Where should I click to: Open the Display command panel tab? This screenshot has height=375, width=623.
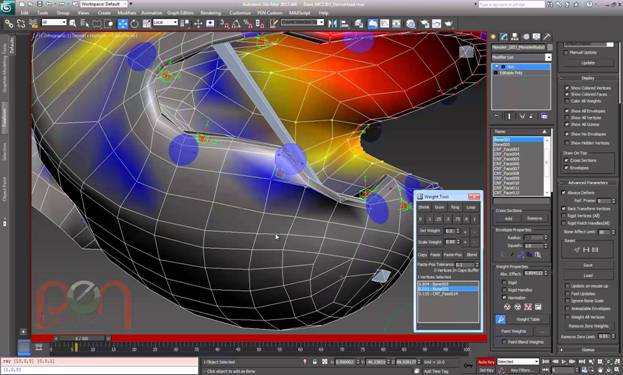click(536, 37)
